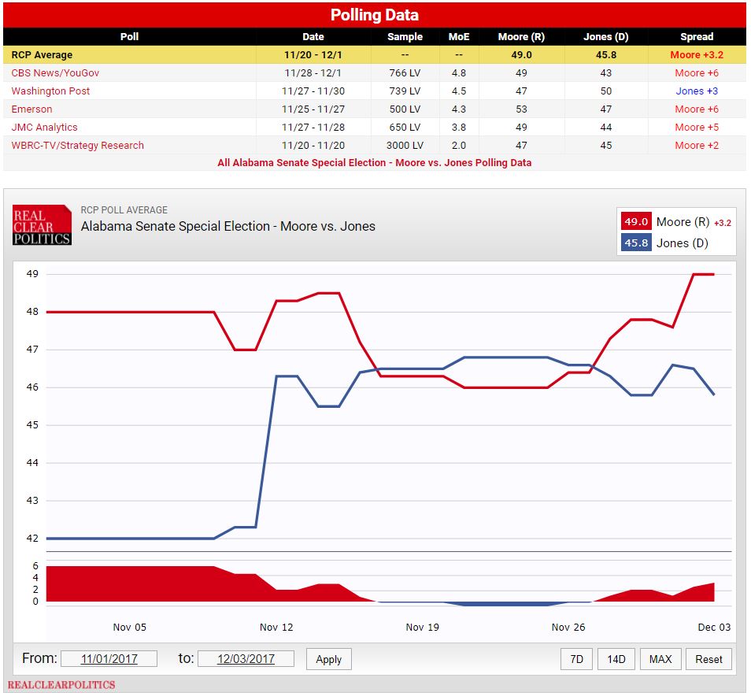Open the JMC Analytics poll link
The image size is (751, 700).
[x=44, y=128]
